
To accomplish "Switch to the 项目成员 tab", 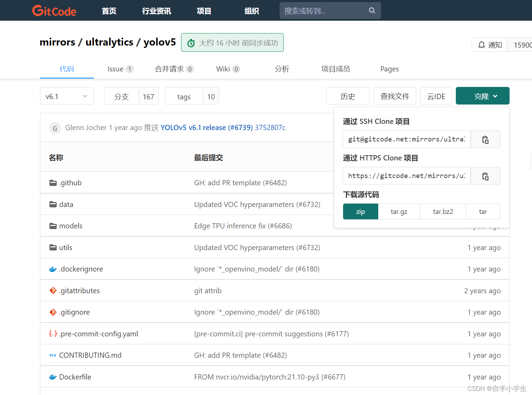I will [x=335, y=69].
